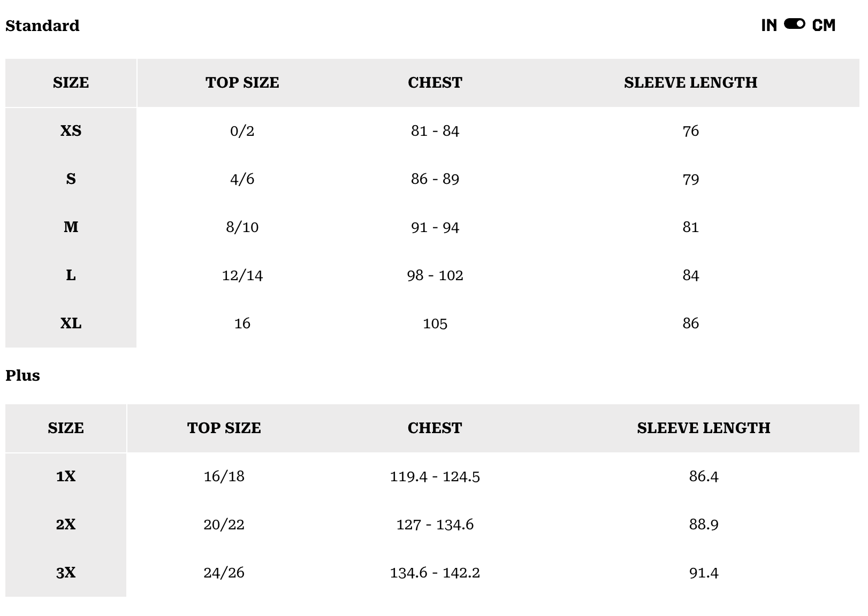
Task: Click the Standard table's CHEST column header
Action: (435, 82)
